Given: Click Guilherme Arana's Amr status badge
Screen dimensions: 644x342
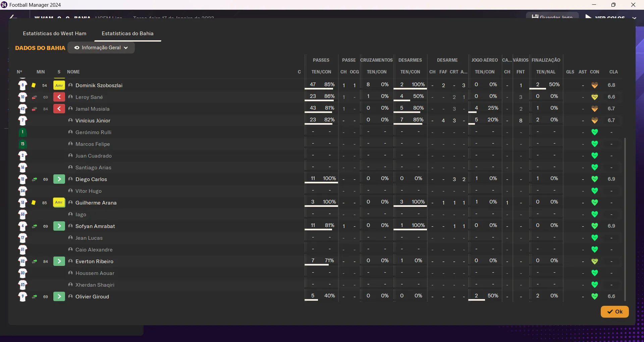Looking at the screenshot, I should click(x=59, y=203).
